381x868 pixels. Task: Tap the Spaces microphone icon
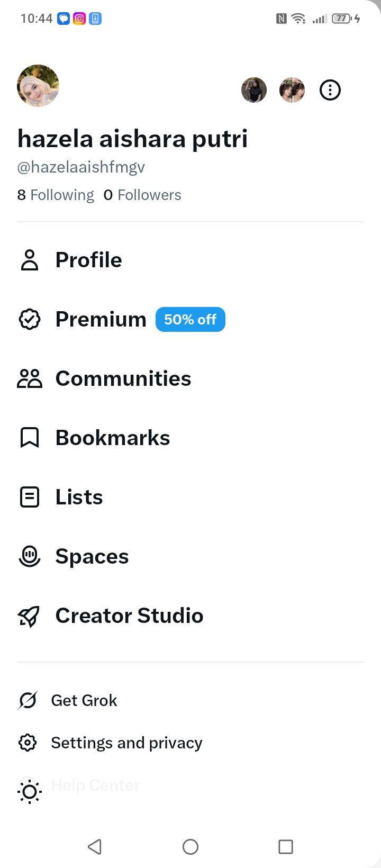[x=30, y=556]
